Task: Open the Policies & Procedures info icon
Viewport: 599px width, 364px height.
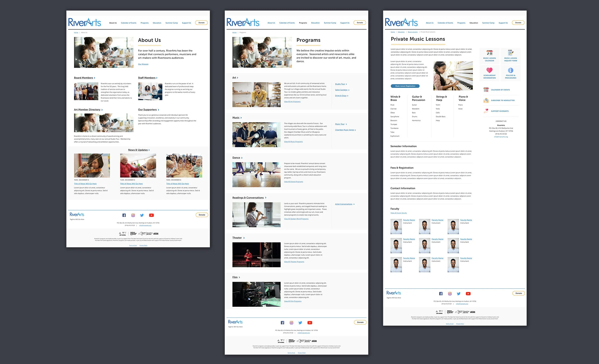Action: (510, 70)
